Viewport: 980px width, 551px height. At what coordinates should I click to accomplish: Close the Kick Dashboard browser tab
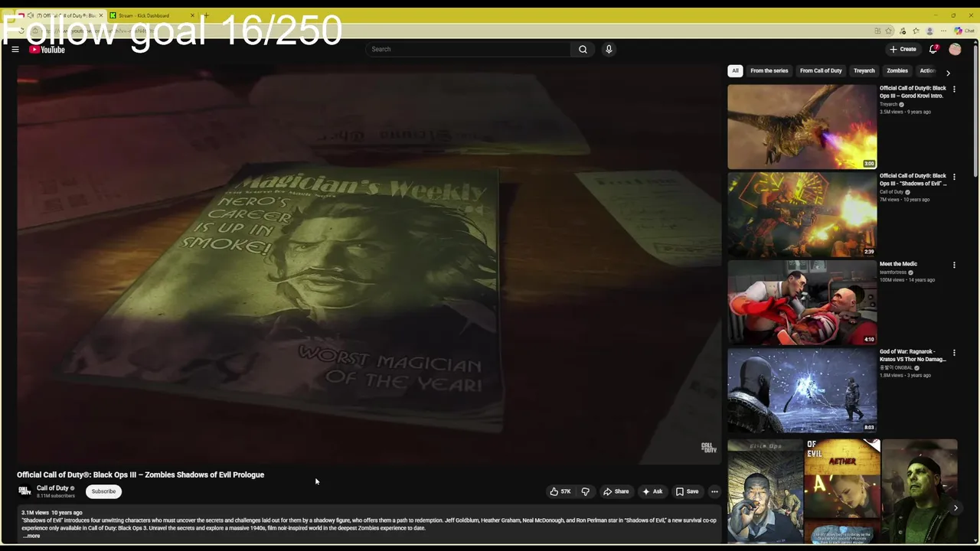(192, 15)
